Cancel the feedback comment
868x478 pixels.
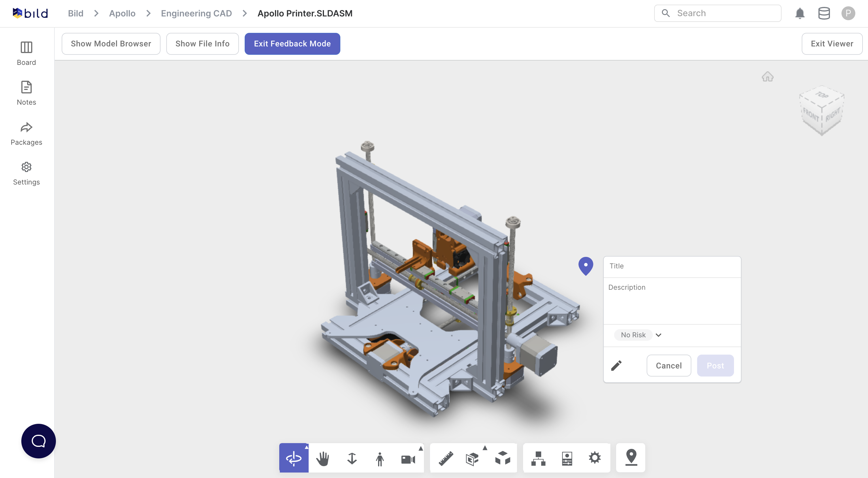pyautogui.click(x=669, y=365)
